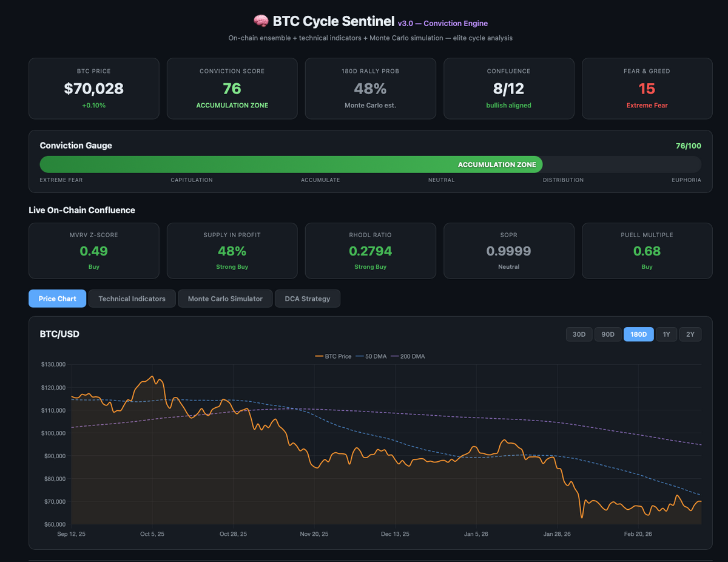
Task: Click the brain icon beside BTC Cycle Sentinel
Action: 261,22
